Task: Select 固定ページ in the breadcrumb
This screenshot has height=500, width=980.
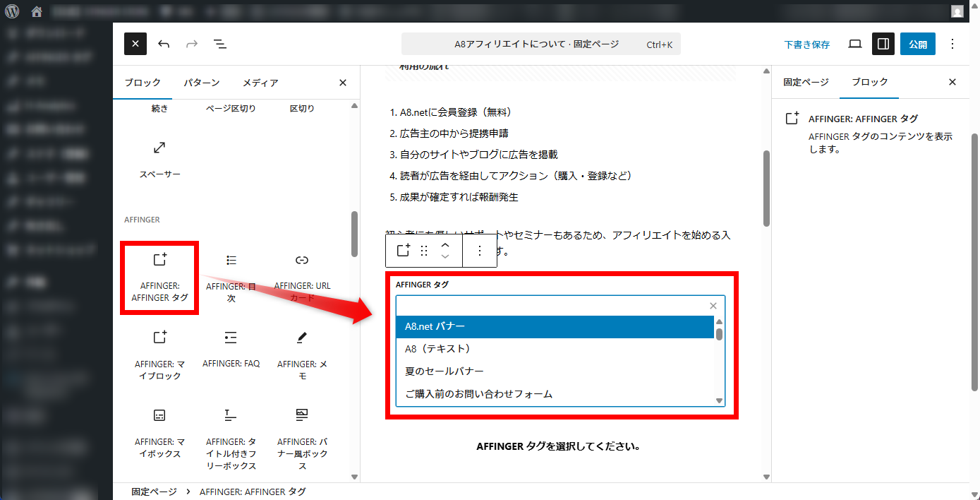Action: click(153, 492)
